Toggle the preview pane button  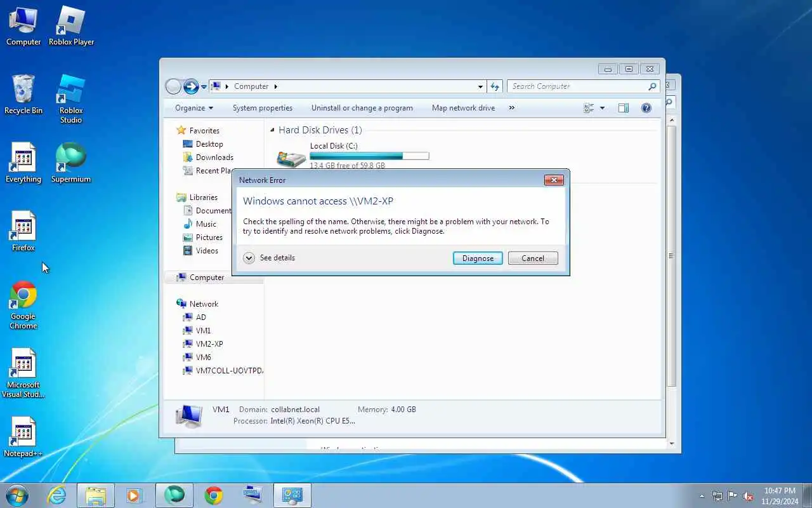point(624,108)
